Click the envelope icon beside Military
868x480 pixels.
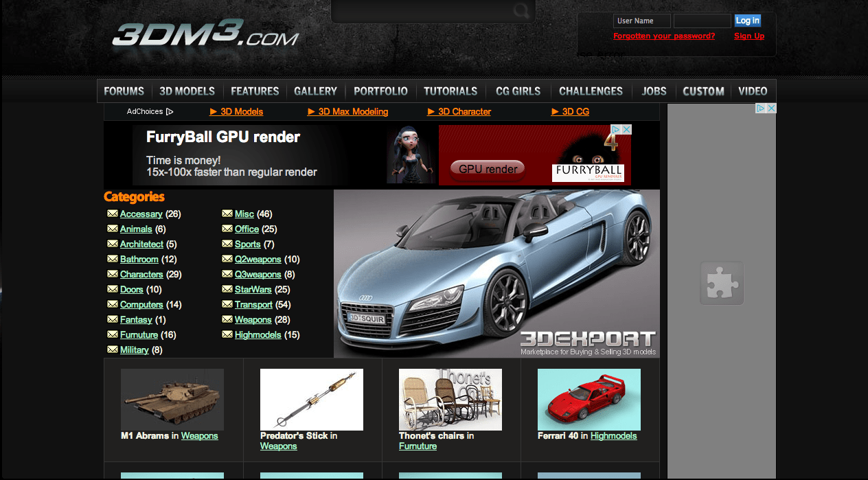(x=113, y=350)
